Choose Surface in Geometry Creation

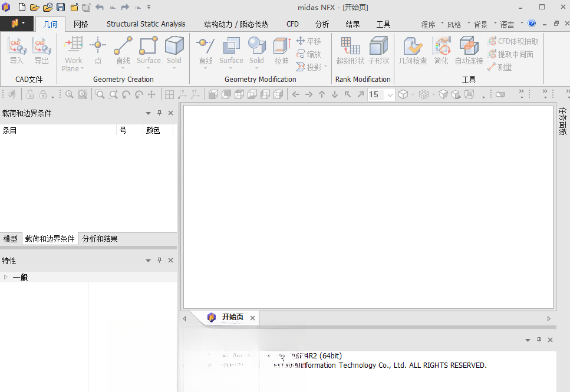click(149, 52)
